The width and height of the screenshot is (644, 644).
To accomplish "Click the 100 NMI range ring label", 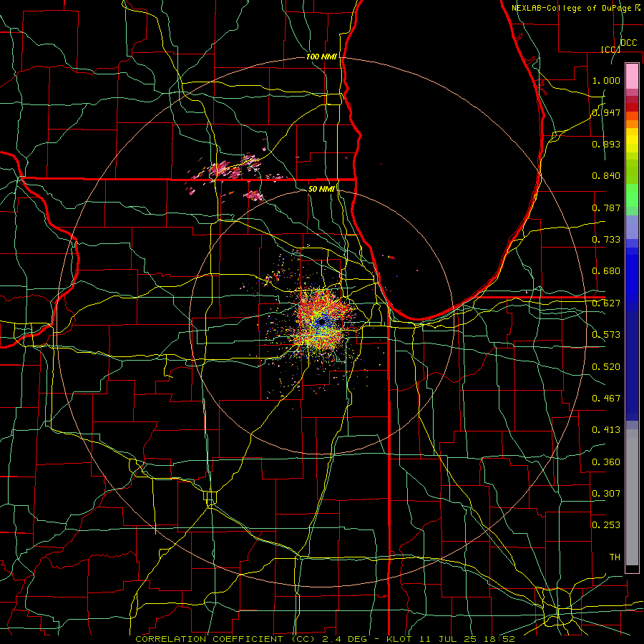I will tap(321, 57).
